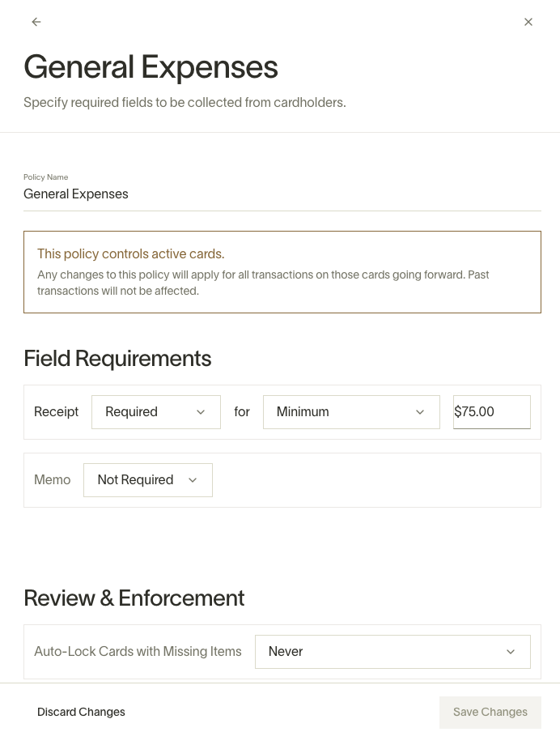The width and height of the screenshot is (560, 732).
Task: Click the Receipt row label
Action: pyautogui.click(x=56, y=412)
